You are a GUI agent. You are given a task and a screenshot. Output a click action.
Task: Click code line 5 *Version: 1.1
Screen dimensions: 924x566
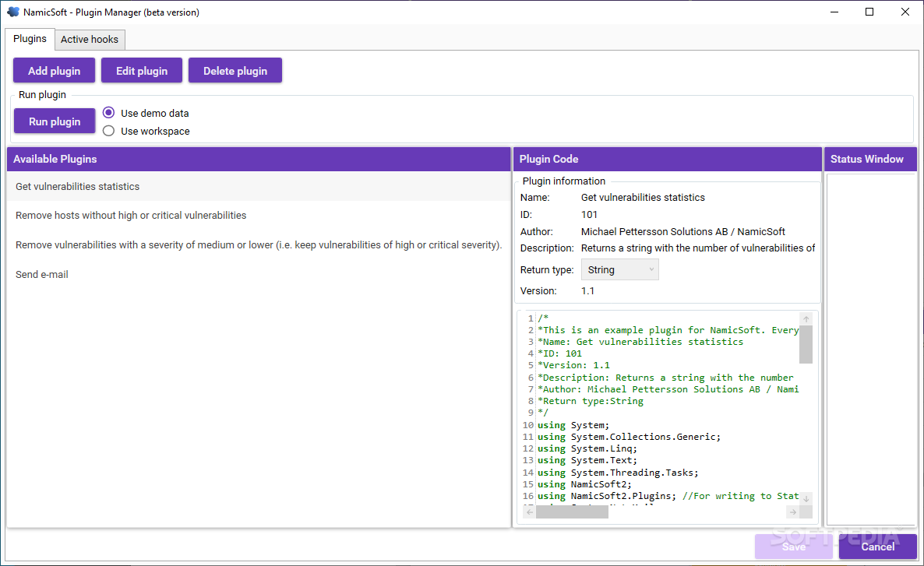coord(573,365)
